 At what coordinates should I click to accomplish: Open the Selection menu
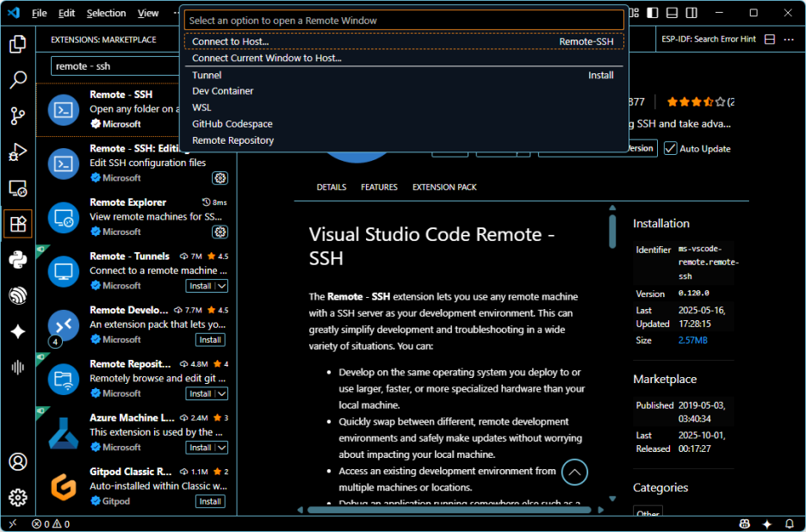(106, 14)
